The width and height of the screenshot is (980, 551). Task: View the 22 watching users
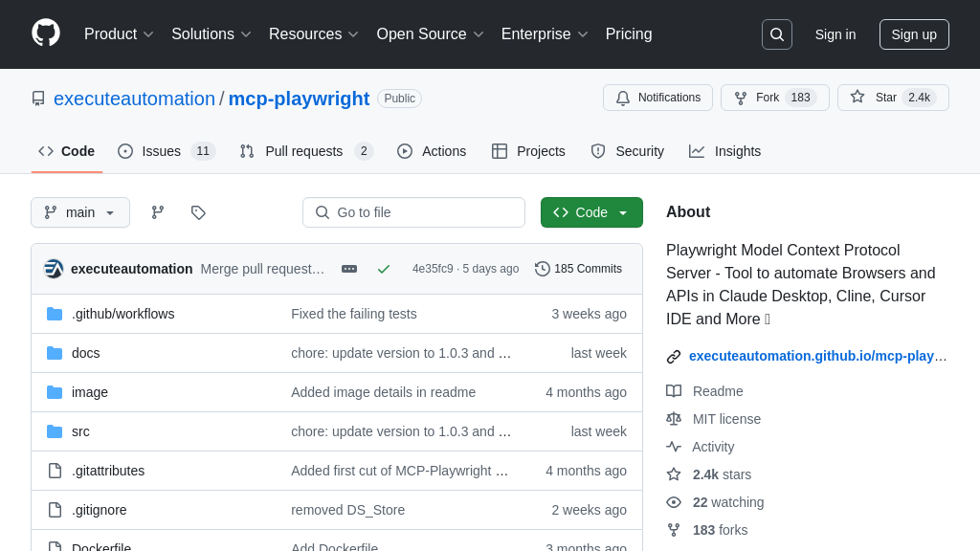point(727,502)
